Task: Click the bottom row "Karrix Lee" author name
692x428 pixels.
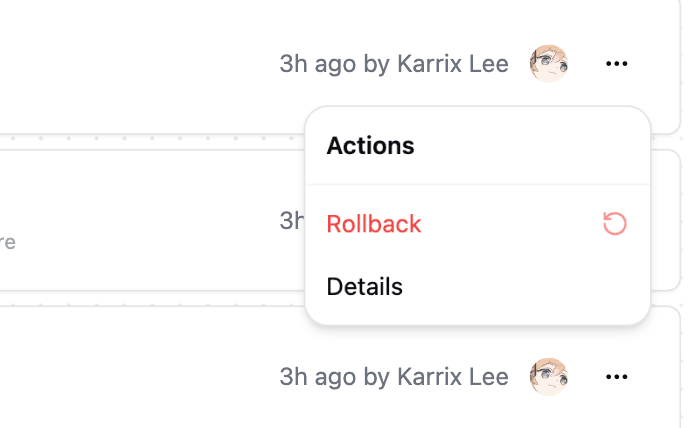Action: point(452,377)
